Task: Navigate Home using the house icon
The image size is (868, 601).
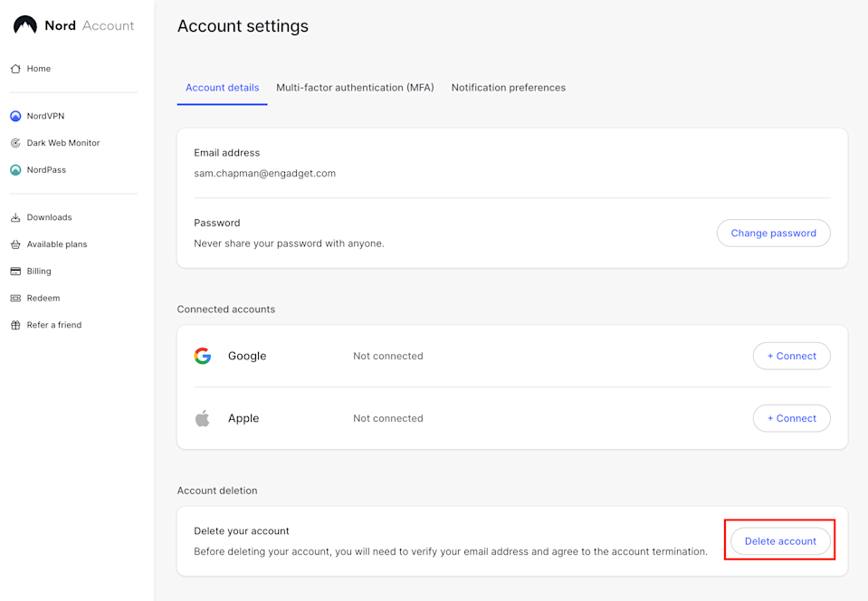Action: point(14,68)
